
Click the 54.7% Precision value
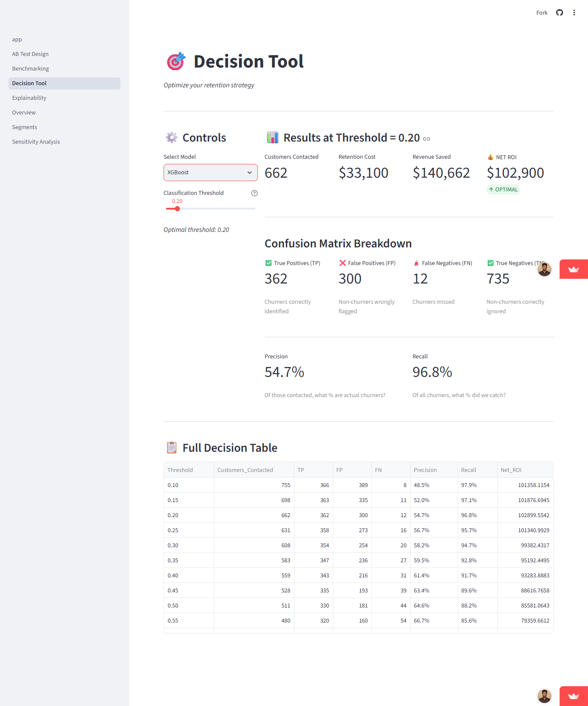point(284,372)
